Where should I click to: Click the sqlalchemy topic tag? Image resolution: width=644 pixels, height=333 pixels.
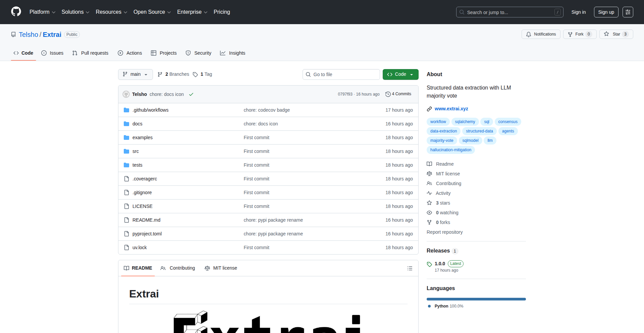pos(465,122)
